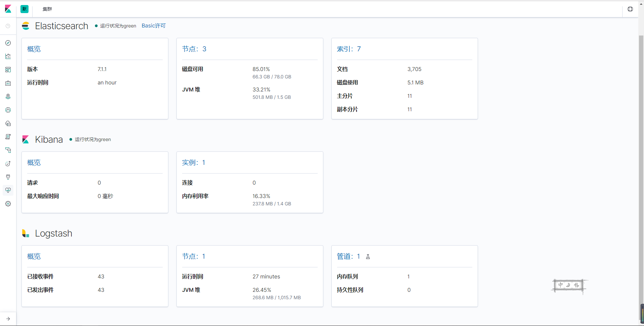Click the 已发出事件 label
This screenshot has width=644, height=326.
(x=41, y=290)
